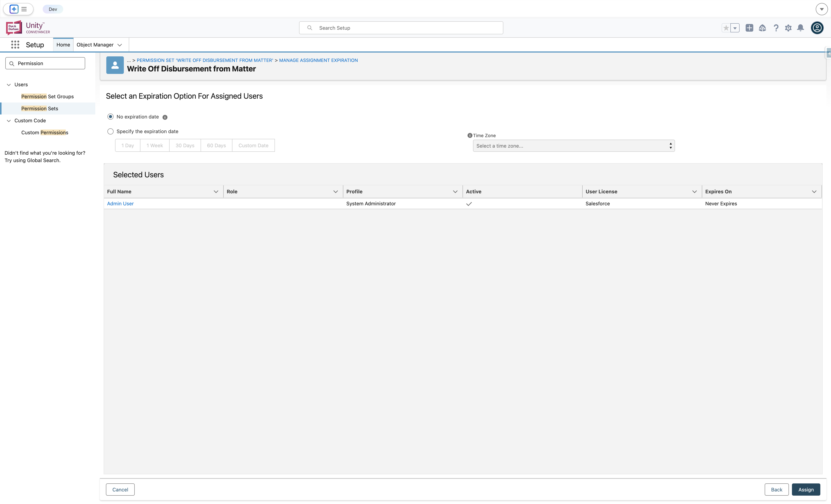Click the favorites star icon
The image size is (831, 504).
click(x=726, y=28)
